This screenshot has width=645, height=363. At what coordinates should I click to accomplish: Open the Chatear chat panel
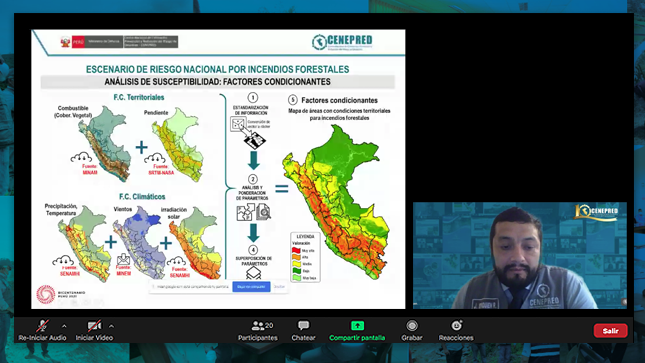click(x=304, y=330)
